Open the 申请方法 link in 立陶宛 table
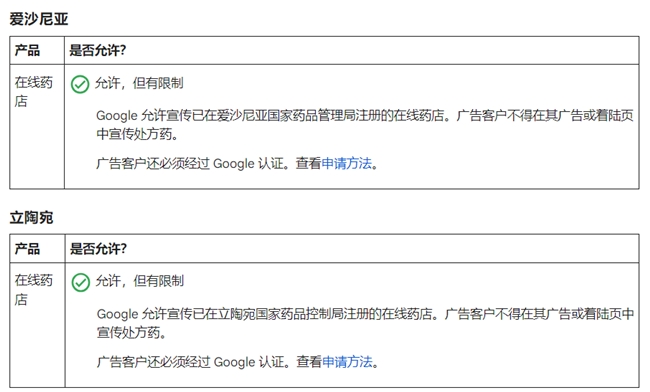This screenshot has width=650, height=392. (x=347, y=362)
